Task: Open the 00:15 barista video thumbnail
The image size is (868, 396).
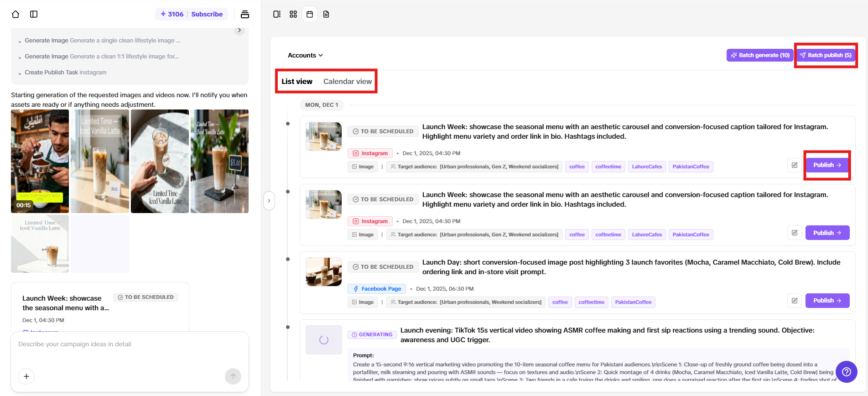Action: point(40,161)
